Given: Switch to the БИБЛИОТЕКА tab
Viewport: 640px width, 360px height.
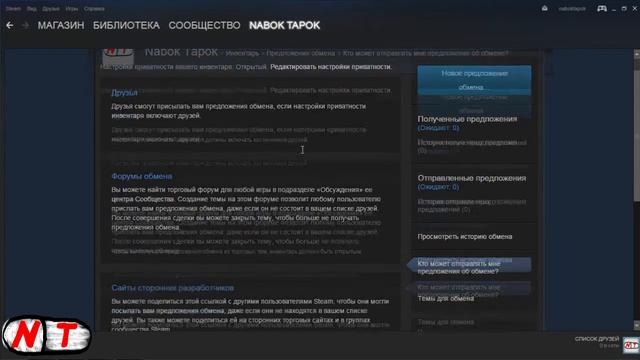Looking at the screenshot, I should [126, 25].
